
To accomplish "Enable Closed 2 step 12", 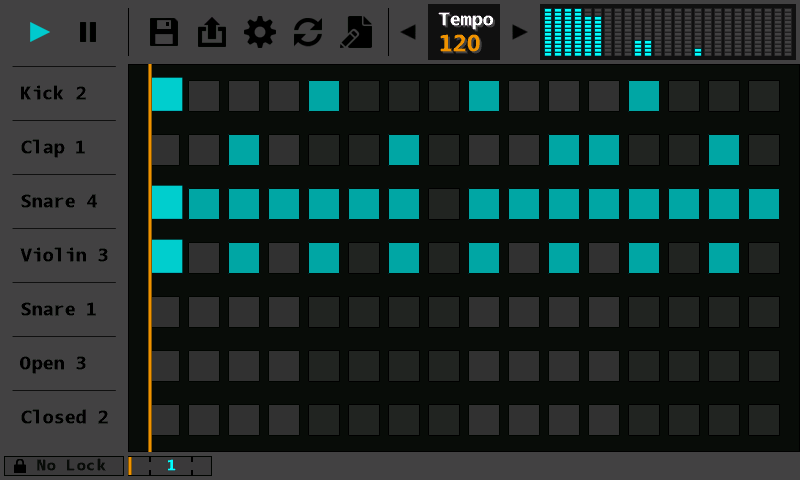I will (x=604, y=420).
